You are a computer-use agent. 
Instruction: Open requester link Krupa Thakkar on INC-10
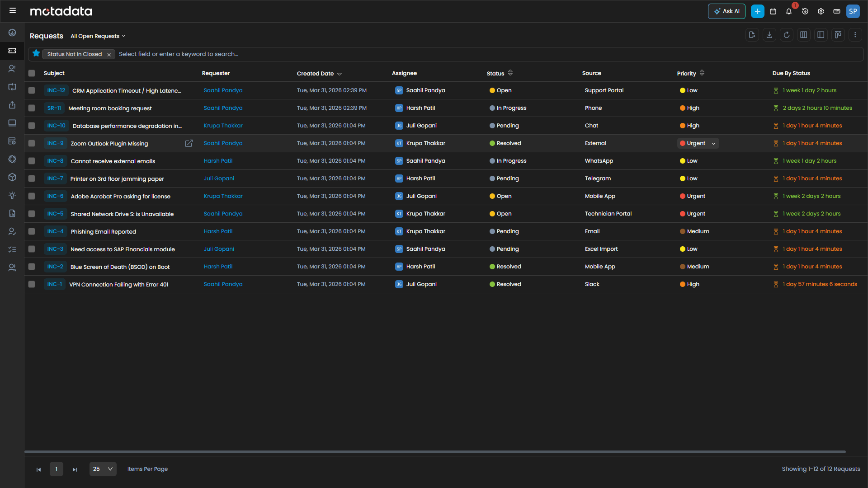pos(223,126)
